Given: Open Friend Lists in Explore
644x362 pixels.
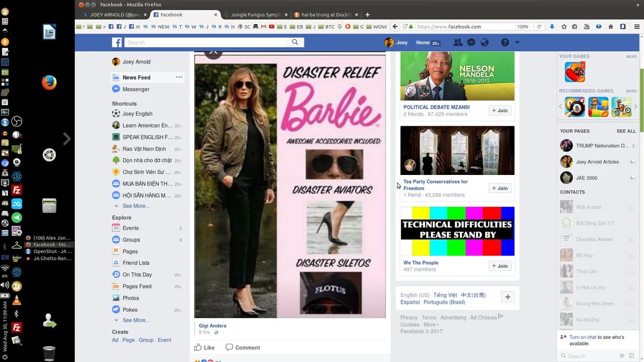Looking at the screenshot, I should click(136, 263).
